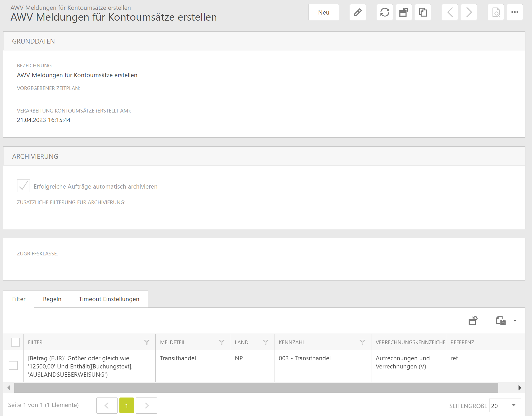Click the Neu button

pyautogui.click(x=324, y=12)
